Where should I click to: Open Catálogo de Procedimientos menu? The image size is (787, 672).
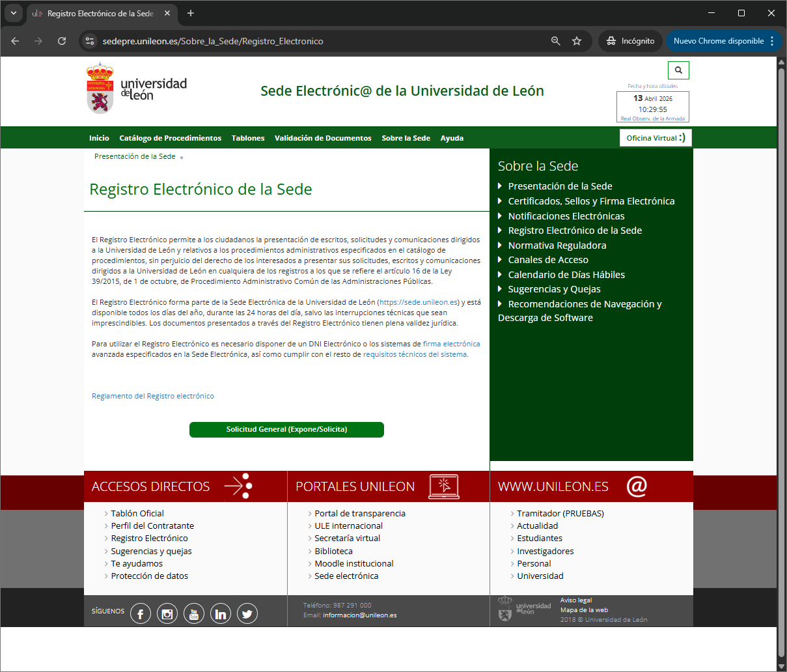coord(171,138)
